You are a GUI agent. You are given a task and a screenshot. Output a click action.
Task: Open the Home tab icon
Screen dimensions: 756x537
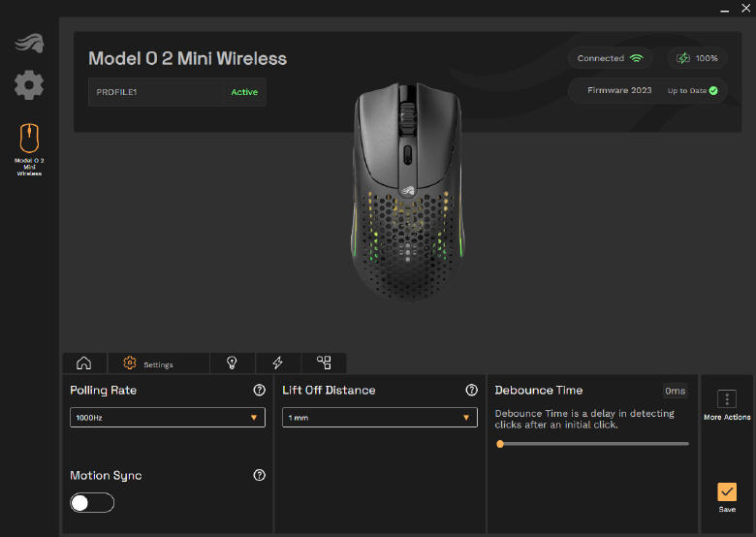(x=84, y=363)
